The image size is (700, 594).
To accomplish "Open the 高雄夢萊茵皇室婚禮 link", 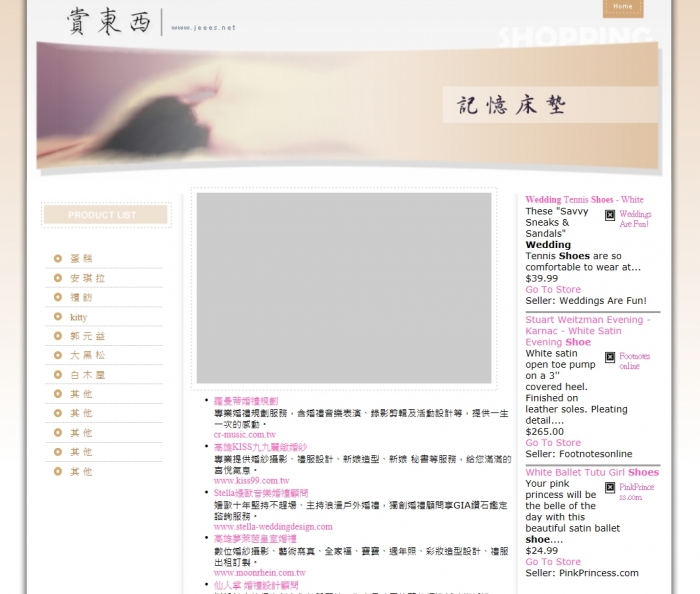I will [x=255, y=539].
